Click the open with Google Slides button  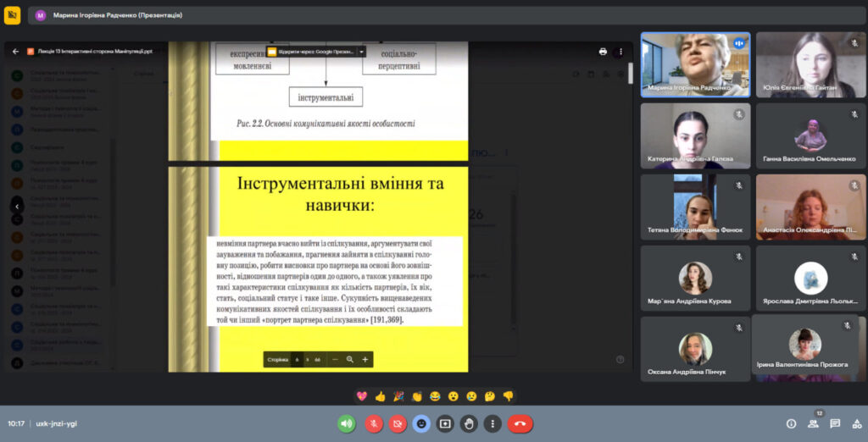pos(311,51)
